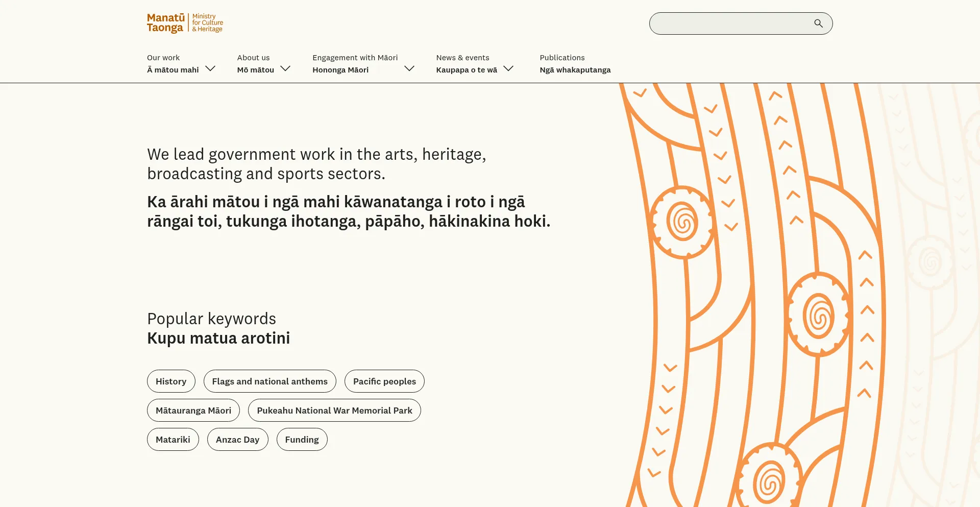Expand the About us menu chevron
The image size is (980, 507).
pos(285,68)
